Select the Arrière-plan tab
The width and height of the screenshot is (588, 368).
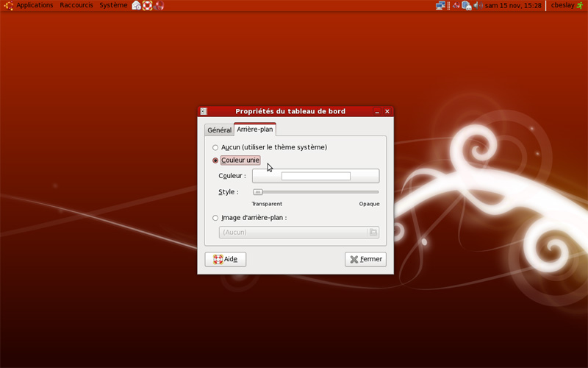[255, 130]
